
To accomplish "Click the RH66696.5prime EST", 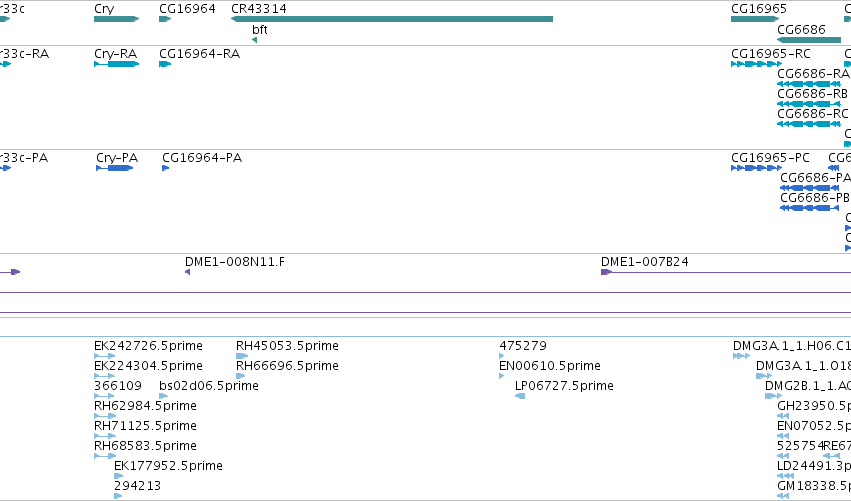I will pyautogui.click(x=240, y=376).
